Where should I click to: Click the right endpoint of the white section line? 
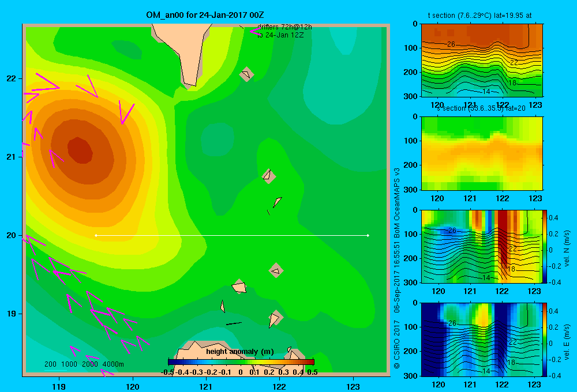point(368,235)
